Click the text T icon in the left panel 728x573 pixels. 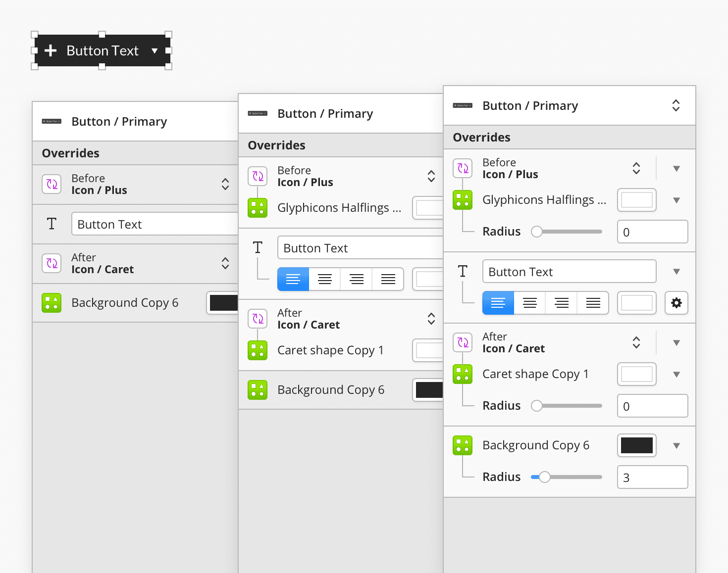click(52, 224)
